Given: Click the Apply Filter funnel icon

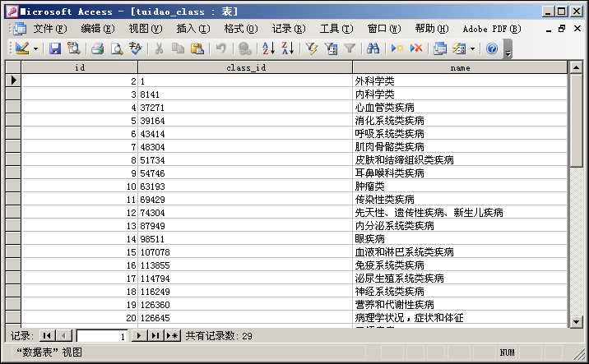Looking at the screenshot, I should pos(350,48).
